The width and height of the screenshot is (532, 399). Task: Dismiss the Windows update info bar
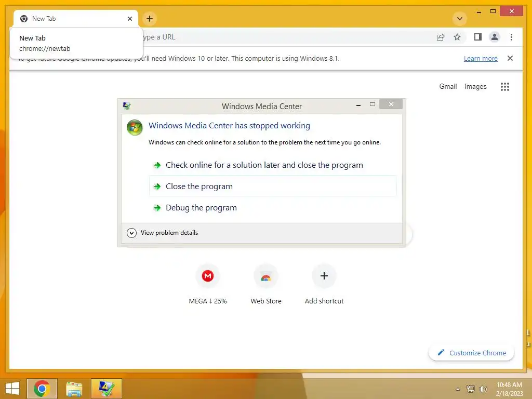pos(510,58)
